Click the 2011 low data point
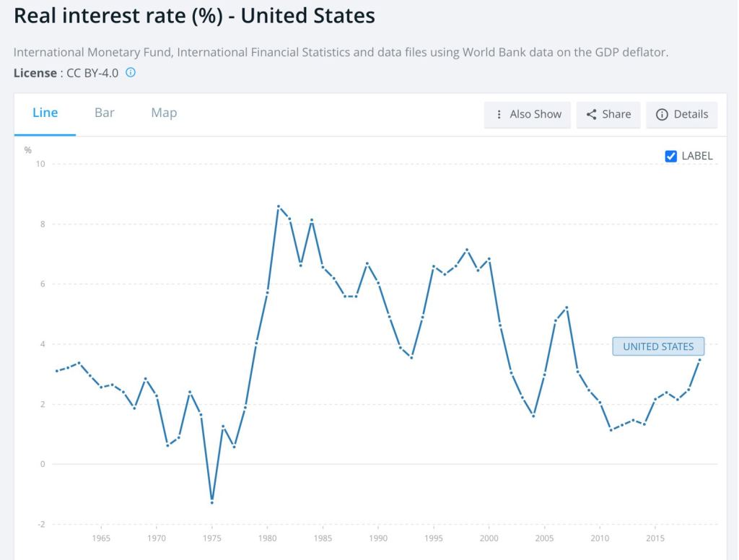This screenshot has height=560, width=739. [611, 430]
